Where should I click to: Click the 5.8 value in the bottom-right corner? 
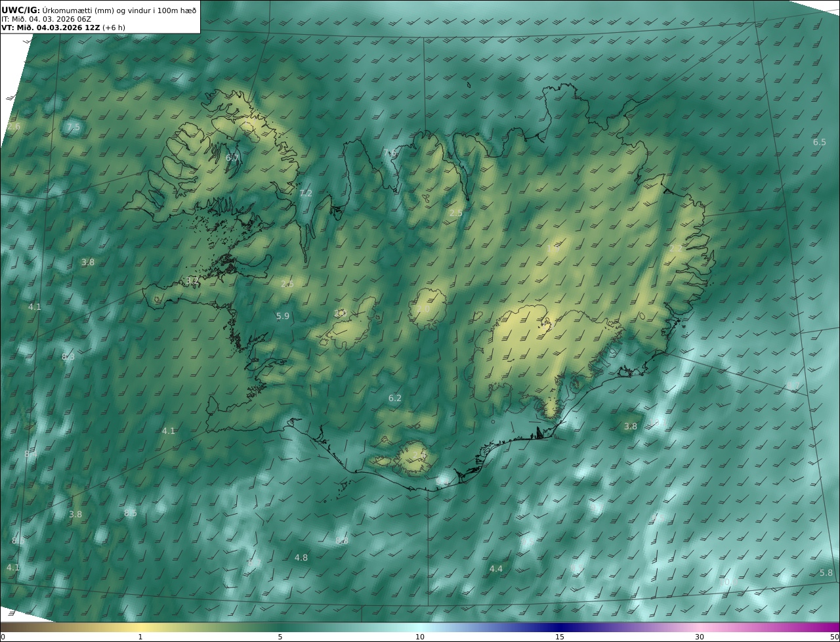pos(826,572)
